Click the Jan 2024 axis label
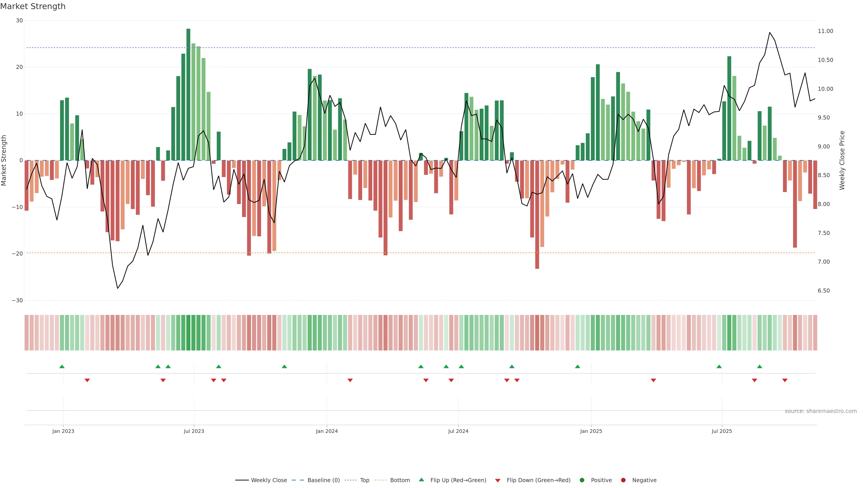The width and height of the screenshot is (868, 488). 327,431
